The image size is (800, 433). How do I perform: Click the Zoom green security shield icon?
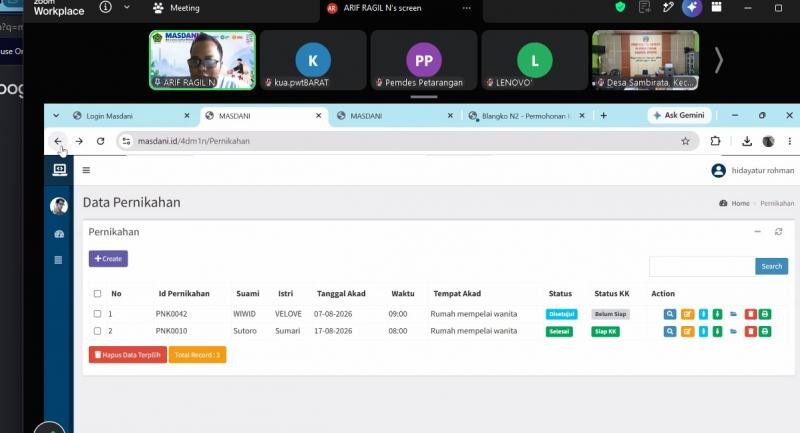tap(620, 8)
